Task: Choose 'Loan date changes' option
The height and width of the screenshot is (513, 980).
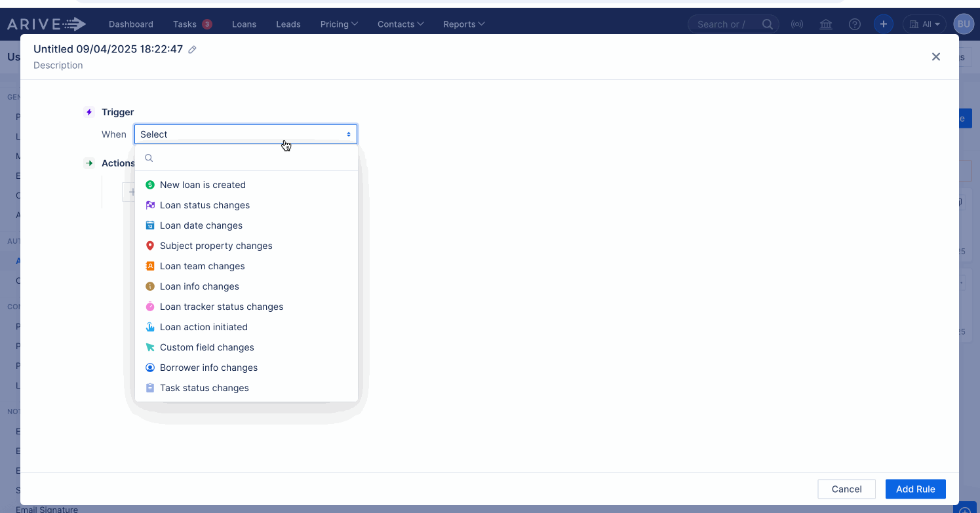Action: coord(246,225)
